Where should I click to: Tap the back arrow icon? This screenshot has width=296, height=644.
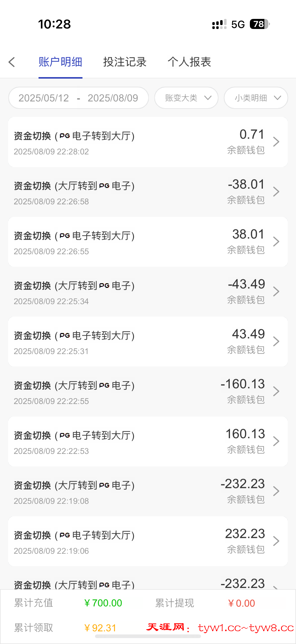click(12, 62)
